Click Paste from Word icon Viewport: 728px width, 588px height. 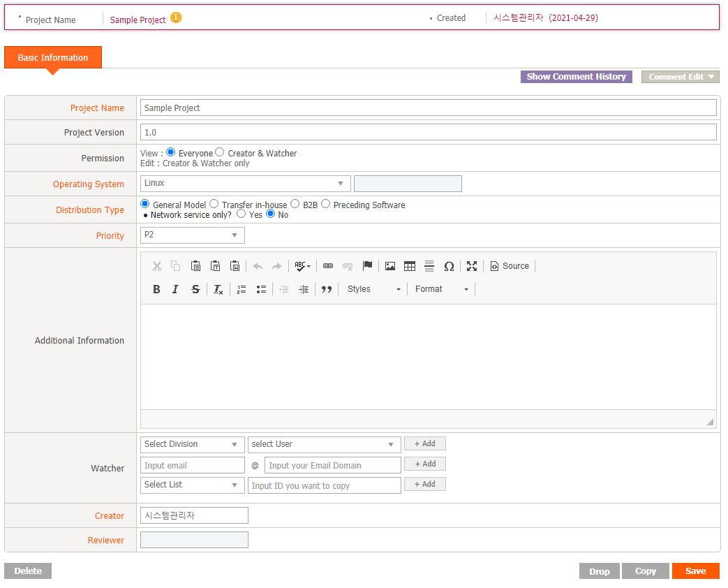pos(235,266)
